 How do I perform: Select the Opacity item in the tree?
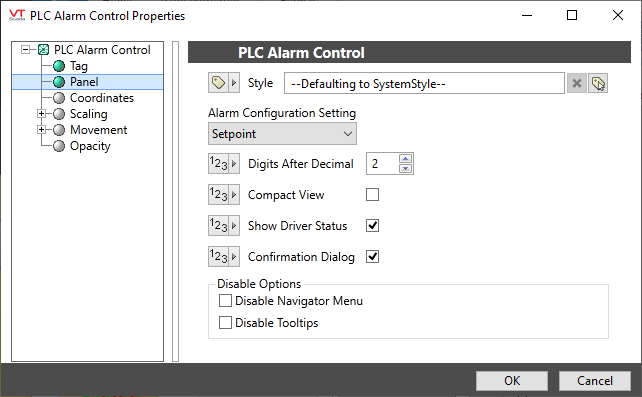pyautogui.click(x=90, y=146)
